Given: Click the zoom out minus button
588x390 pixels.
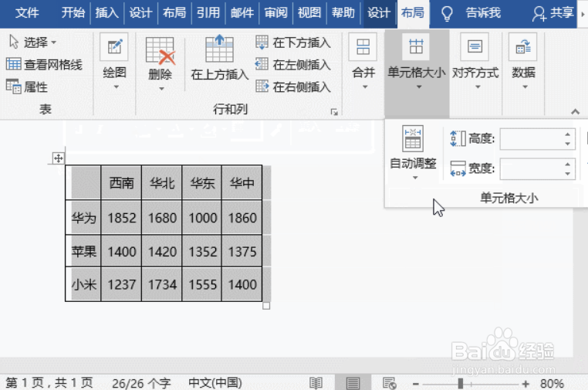Looking at the screenshot, I should tap(415, 384).
